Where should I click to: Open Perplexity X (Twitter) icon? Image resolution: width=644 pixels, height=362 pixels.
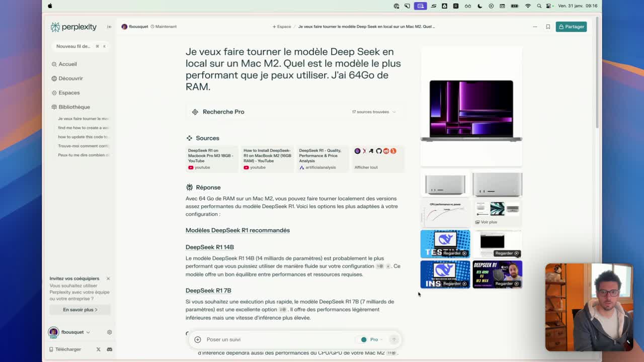98,349
